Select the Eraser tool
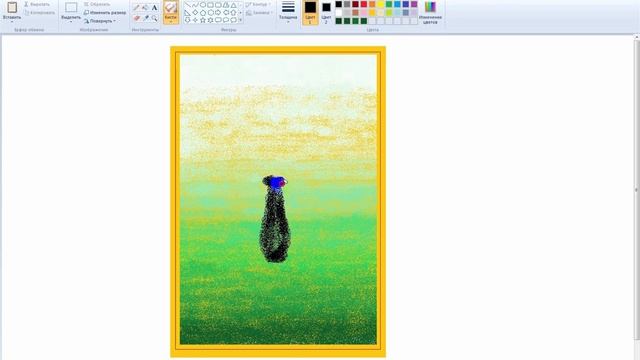 [x=136, y=18]
